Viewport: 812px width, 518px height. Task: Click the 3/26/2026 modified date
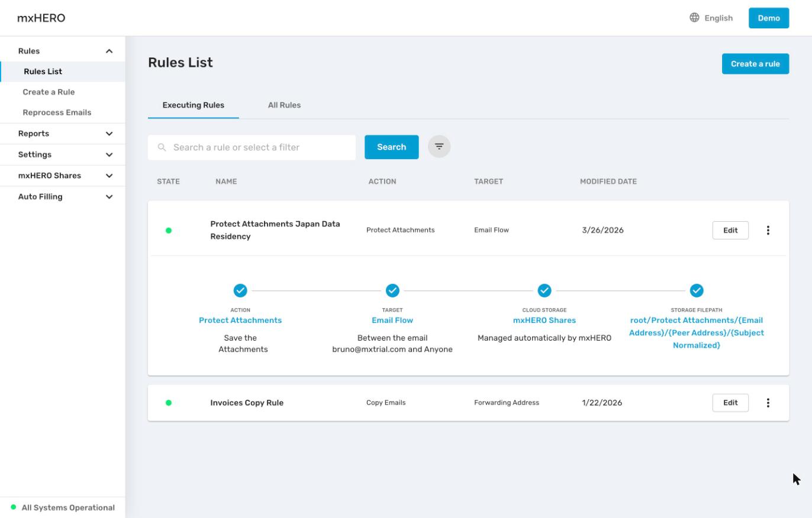coord(602,230)
